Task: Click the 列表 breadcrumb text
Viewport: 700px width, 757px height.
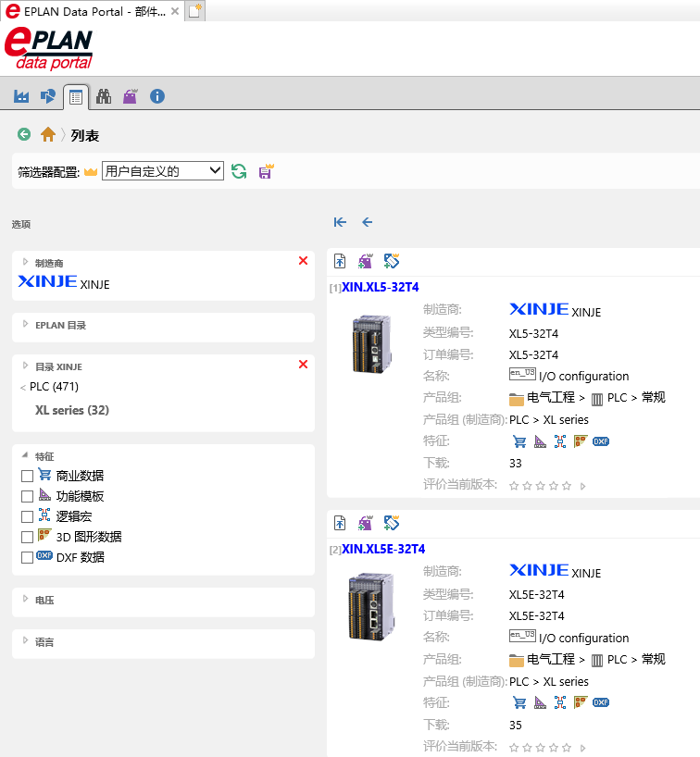Action: tap(85, 136)
